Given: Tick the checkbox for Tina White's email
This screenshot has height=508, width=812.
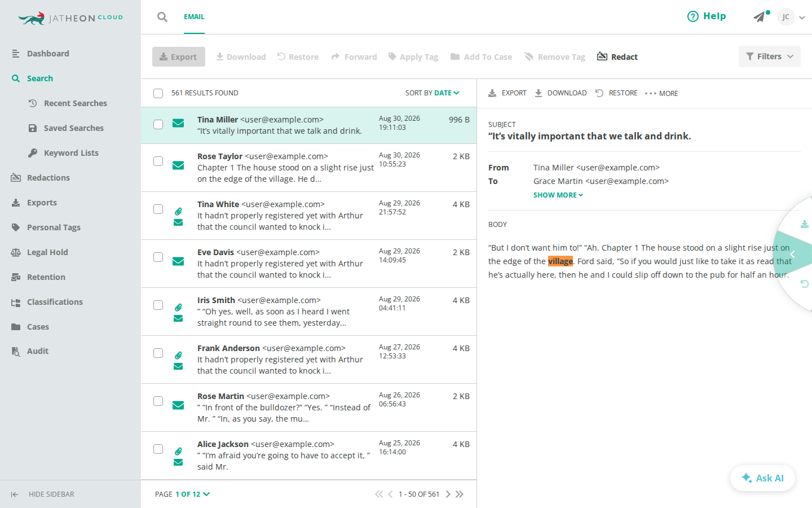Looking at the screenshot, I should coord(158,209).
